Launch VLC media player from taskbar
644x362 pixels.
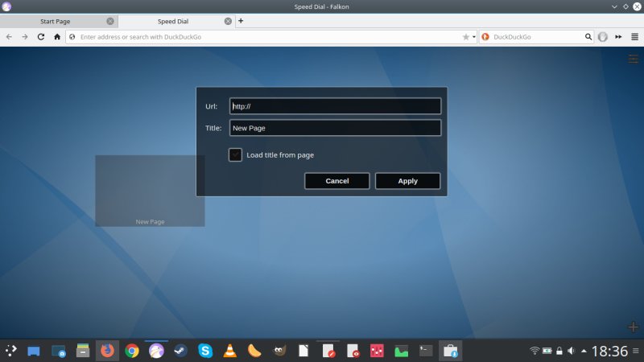[230, 351]
